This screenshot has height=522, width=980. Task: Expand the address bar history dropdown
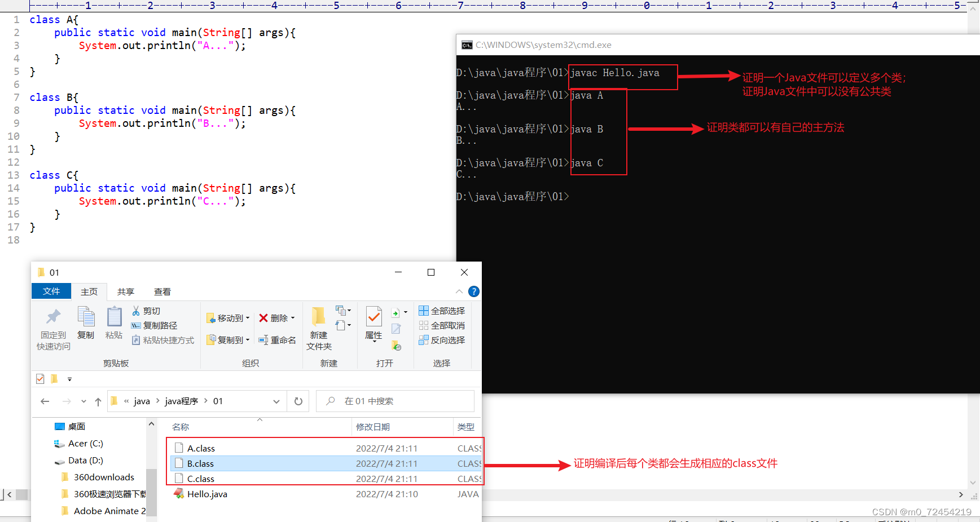[276, 401]
